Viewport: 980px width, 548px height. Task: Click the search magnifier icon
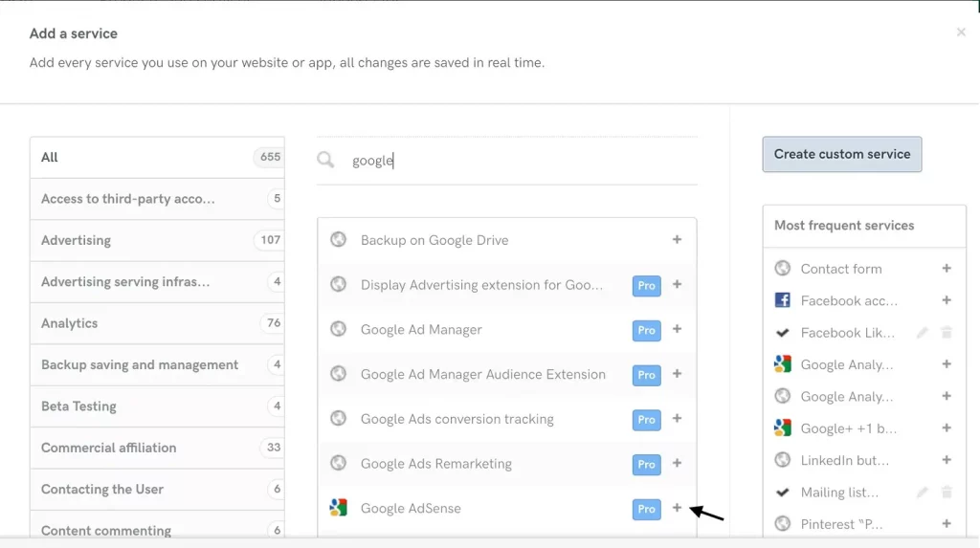325,160
